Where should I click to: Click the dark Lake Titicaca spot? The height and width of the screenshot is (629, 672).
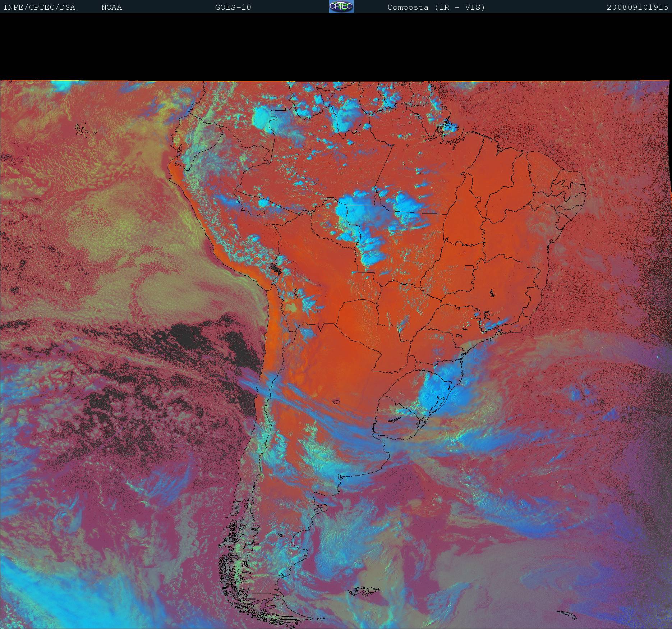(x=276, y=268)
